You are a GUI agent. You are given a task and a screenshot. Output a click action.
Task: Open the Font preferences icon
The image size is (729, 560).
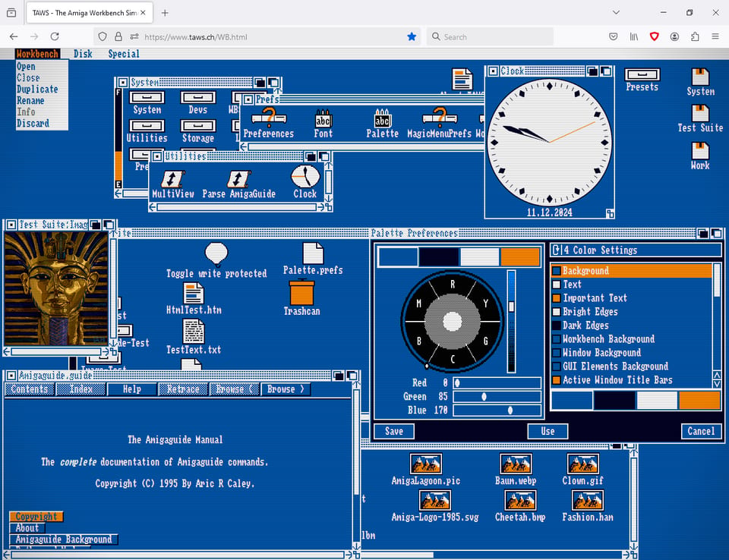323,124
